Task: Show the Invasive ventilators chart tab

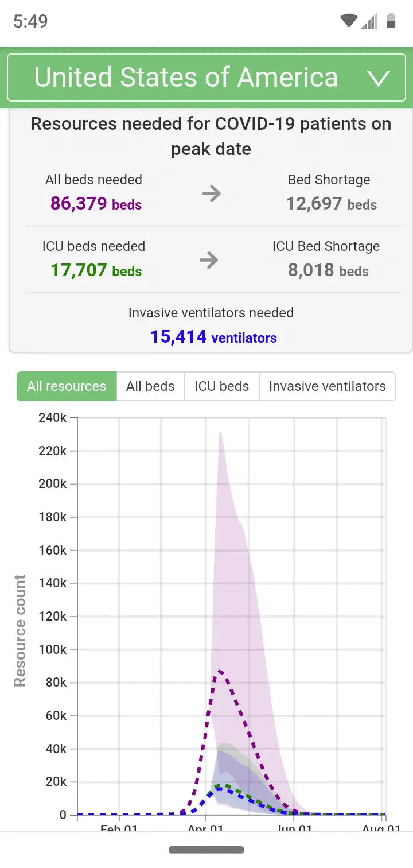Action: 327,386
